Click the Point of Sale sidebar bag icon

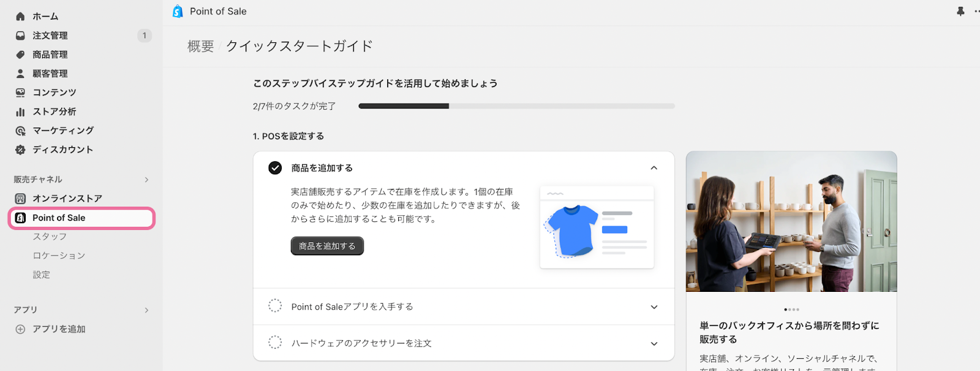coord(20,218)
